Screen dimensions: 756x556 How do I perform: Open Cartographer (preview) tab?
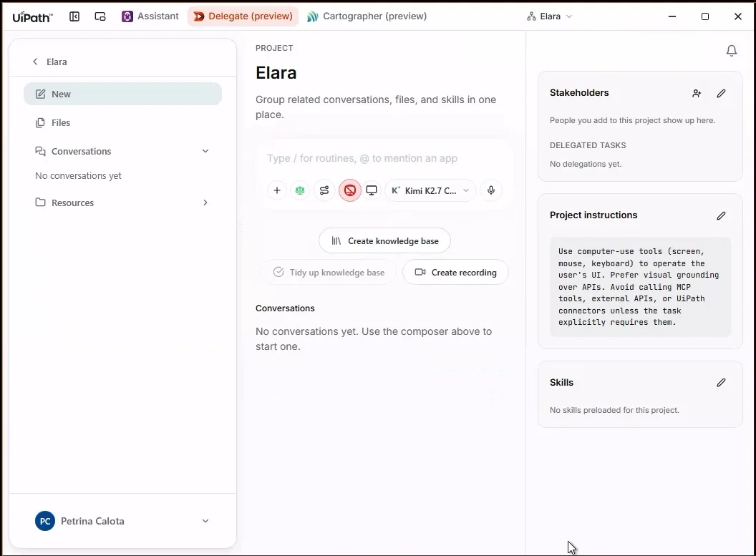pyautogui.click(x=367, y=16)
